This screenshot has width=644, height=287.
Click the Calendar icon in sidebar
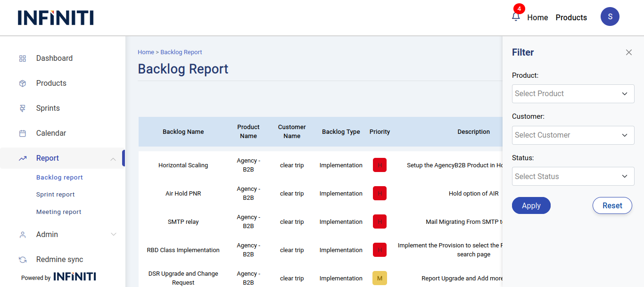pos(22,133)
